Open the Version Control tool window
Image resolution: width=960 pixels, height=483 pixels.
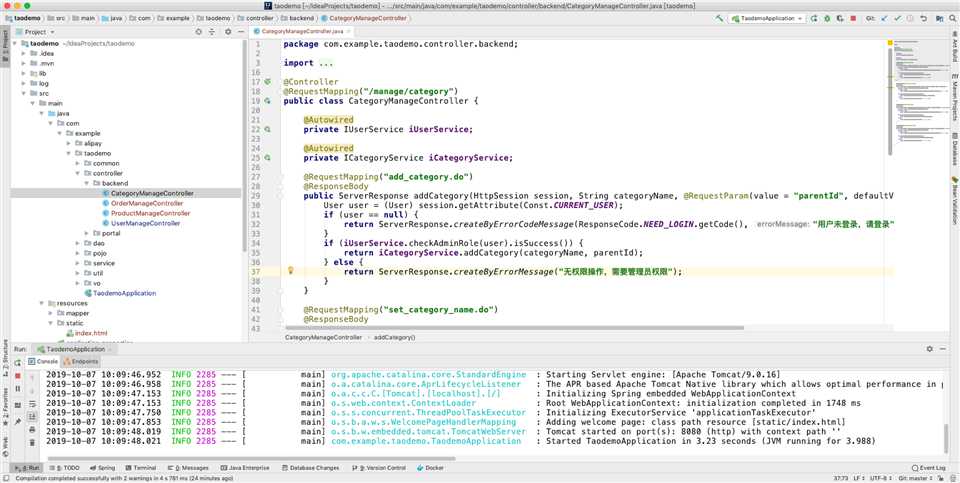(x=379, y=468)
